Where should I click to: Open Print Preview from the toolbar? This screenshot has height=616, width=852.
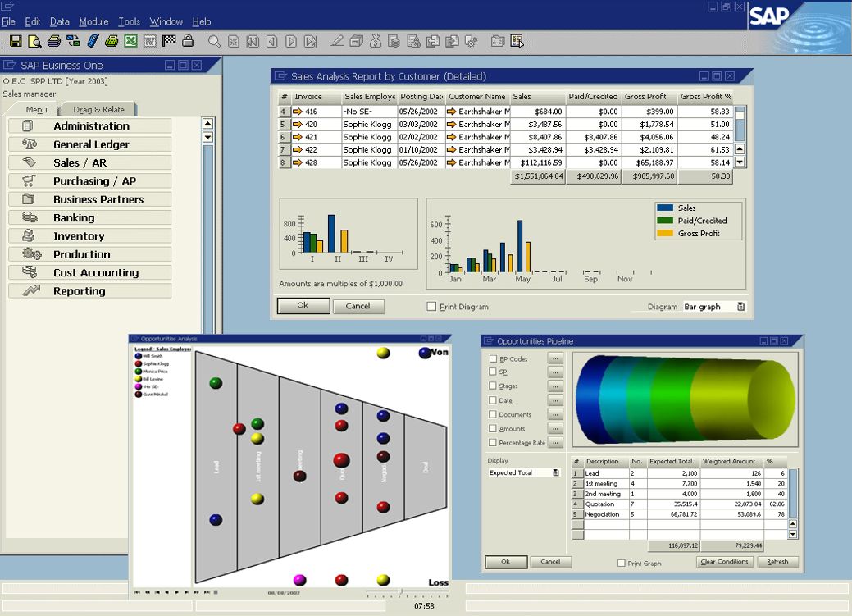click(x=34, y=41)
